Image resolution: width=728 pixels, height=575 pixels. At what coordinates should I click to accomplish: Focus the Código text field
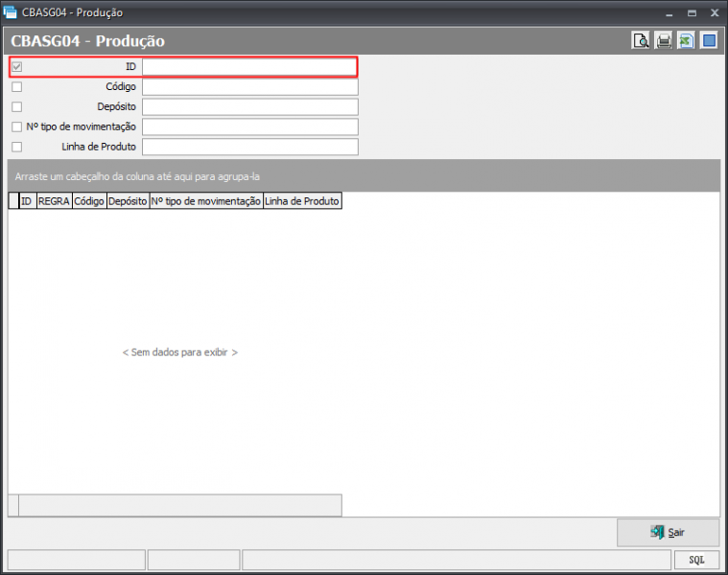[249, 87]
